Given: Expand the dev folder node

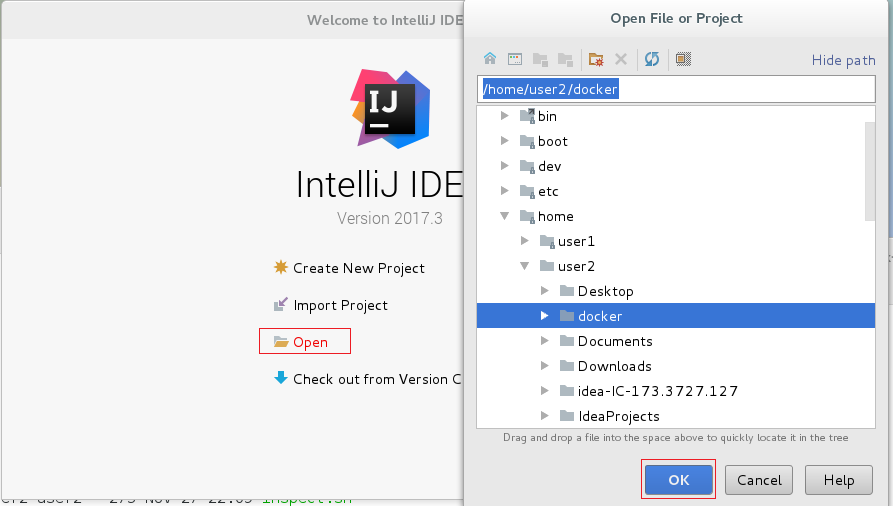Looking at the screenshot, I should click(x=505, y=166).
